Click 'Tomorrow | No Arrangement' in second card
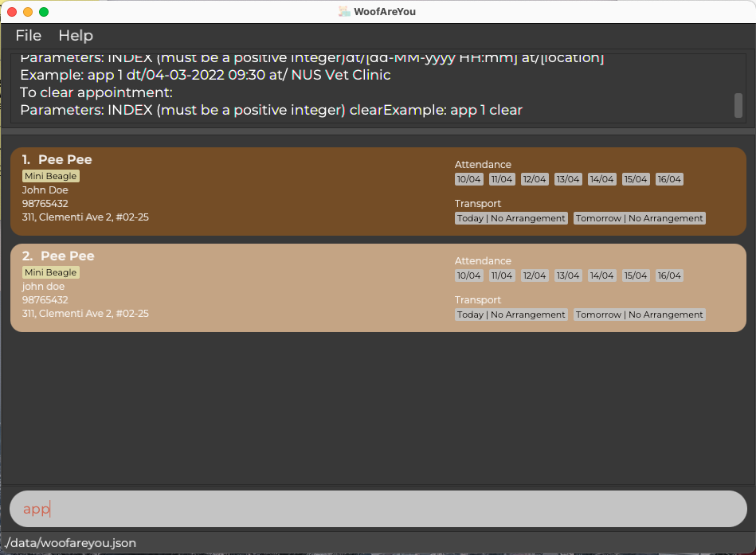This screenshot has width=756, height=555. point(640,315)
